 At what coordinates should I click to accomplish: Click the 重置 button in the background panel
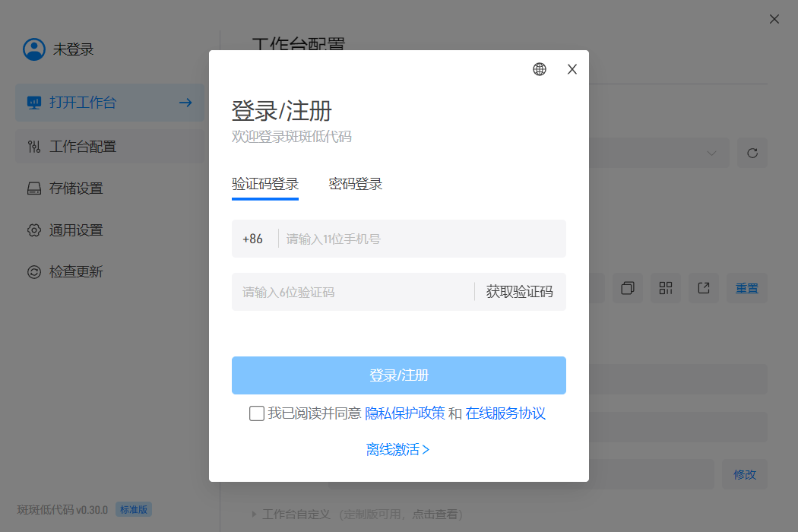[x=746, y=288]
